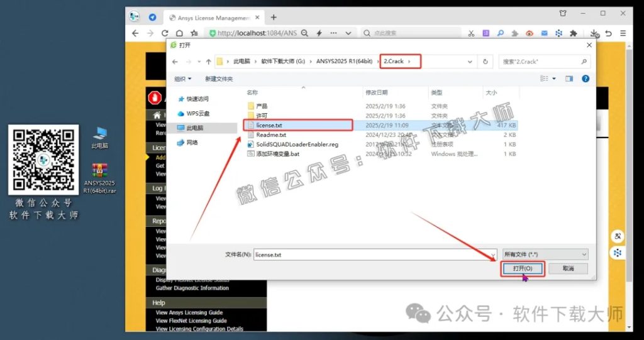Click 2.Crack in the breadcrumb path
Viewport: 644px width, 340px height.
tap(394, 61)
